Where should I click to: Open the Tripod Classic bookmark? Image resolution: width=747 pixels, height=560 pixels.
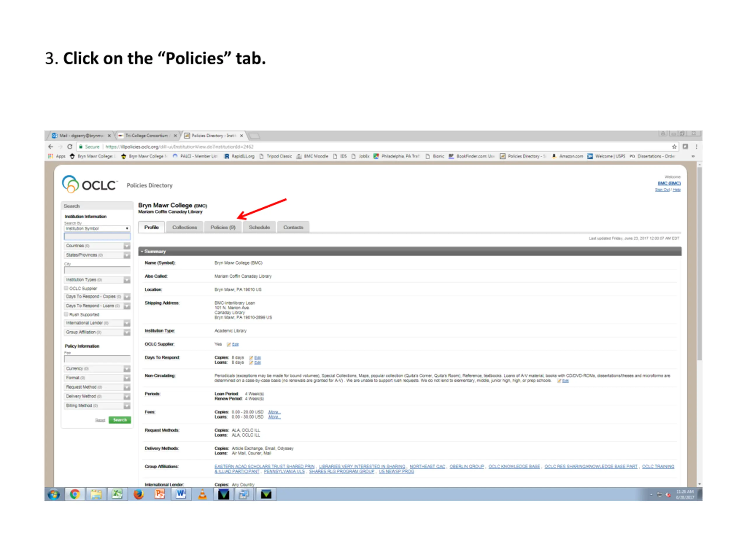pyautogui.click(x=275, y=156)
